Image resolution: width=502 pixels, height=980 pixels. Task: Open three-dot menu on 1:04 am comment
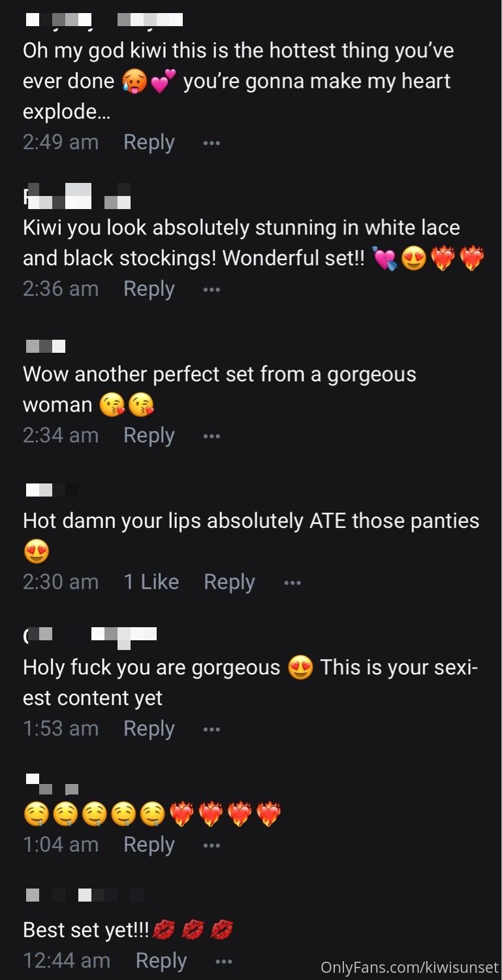click(212, 845)
